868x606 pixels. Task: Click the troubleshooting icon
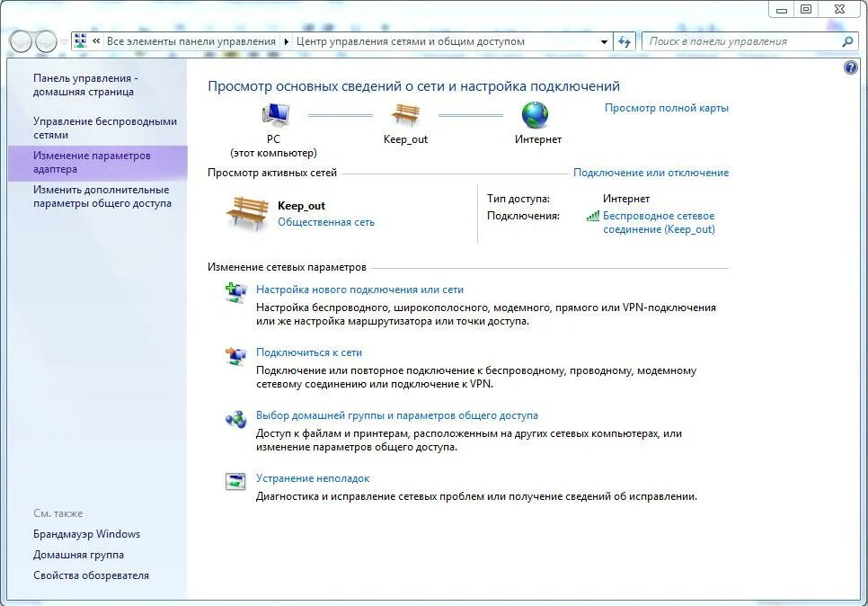coord(235,481)
